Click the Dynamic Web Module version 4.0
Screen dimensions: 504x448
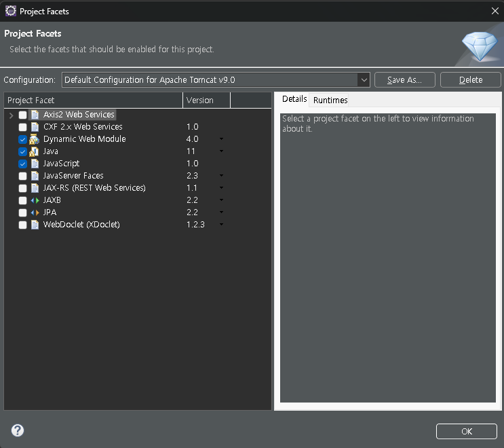point(192,139)
